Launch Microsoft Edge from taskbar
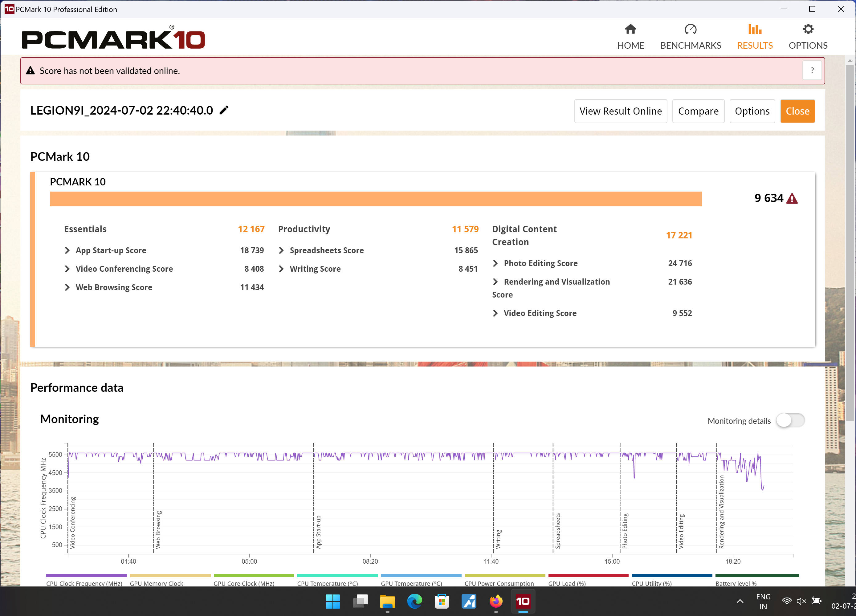Viewport: 856px width, 616px height. (414, 601)
